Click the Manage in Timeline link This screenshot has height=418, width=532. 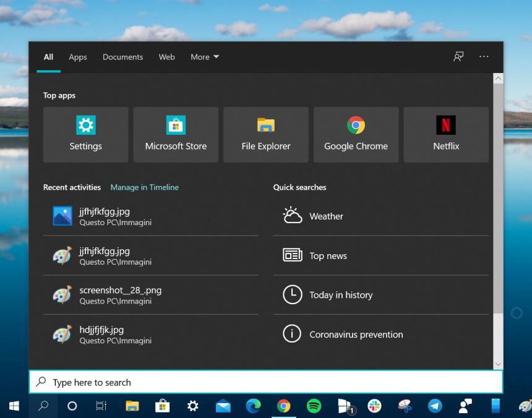point(145,187)
